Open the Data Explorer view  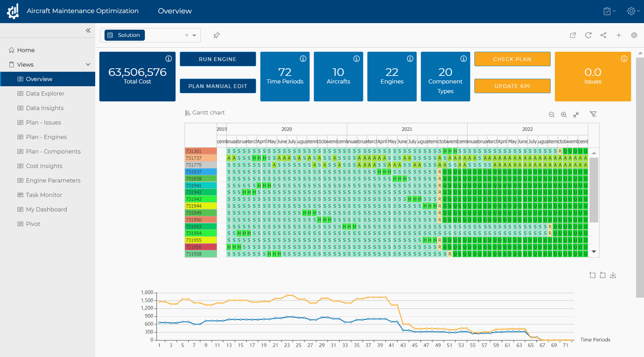click(45, 93)
